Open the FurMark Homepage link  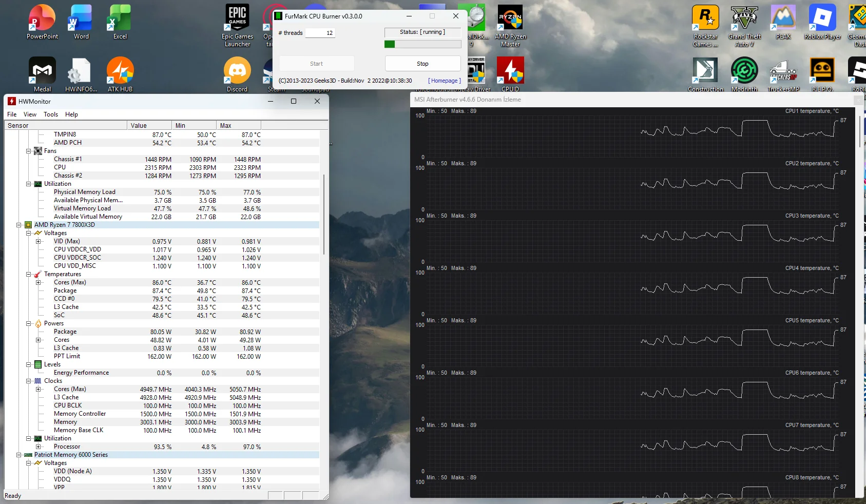(445, 81)
